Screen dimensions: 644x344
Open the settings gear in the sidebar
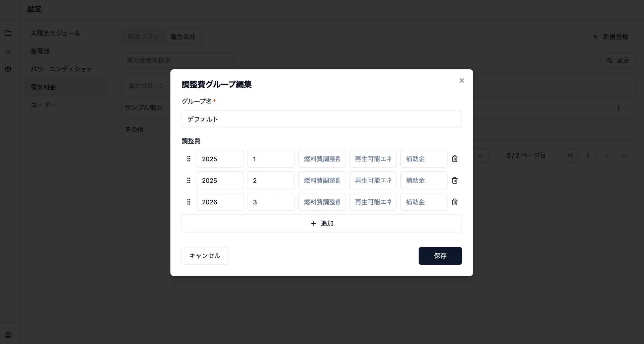pyautogui.click(x=8, y=69)
